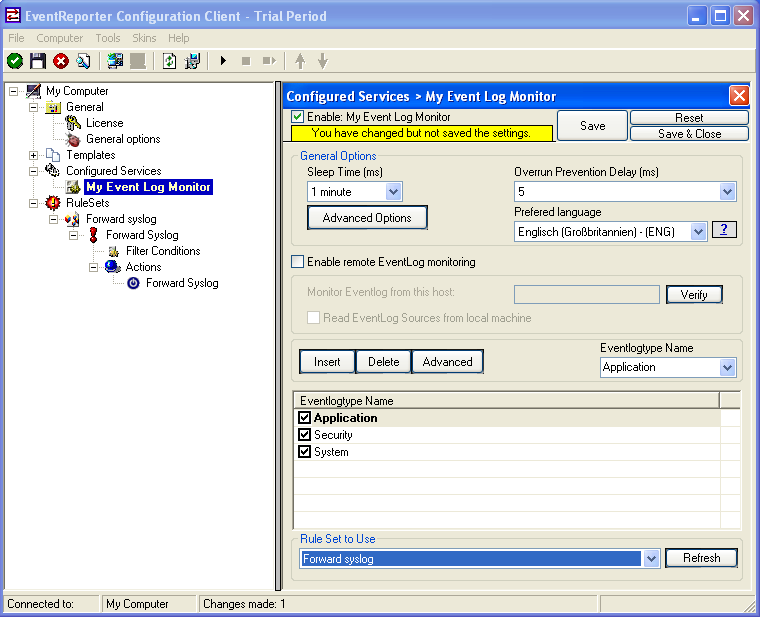Click the floppy disk save toolbar icon

[x=38, y=61]
